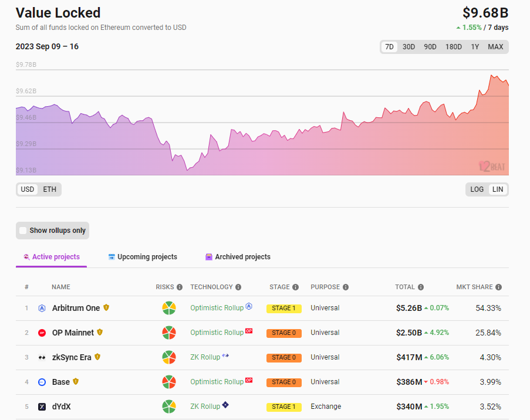Click the peak of the value chart
The height and width of the screenshot is (420, 530).
[492, 75]
